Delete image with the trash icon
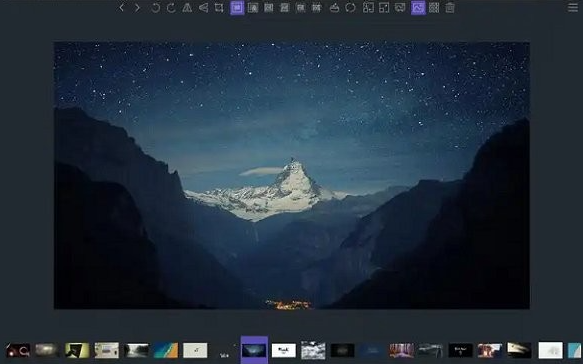The image size is (583, 364). (450, 7)
